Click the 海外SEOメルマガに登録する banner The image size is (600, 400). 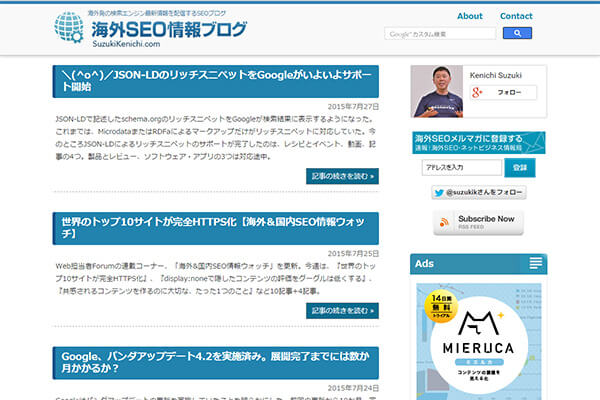pos(478,142)
